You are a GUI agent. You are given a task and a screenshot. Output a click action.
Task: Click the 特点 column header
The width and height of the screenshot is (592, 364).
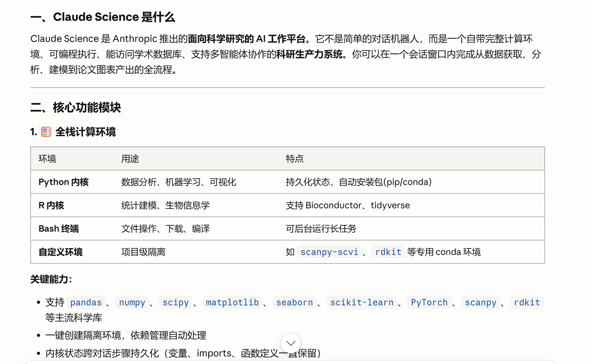pos(295,159)
